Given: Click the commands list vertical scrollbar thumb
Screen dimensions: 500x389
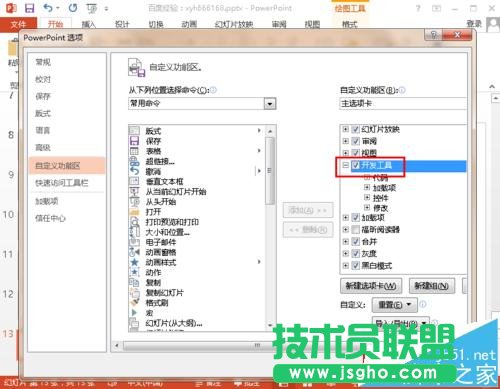Looking at the screenshot, I should click(270, 171).
